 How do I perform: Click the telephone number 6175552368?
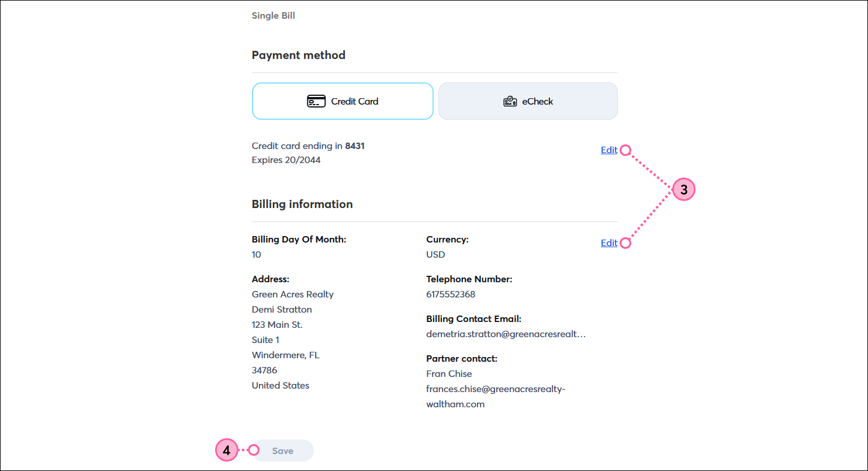[451, 294]
